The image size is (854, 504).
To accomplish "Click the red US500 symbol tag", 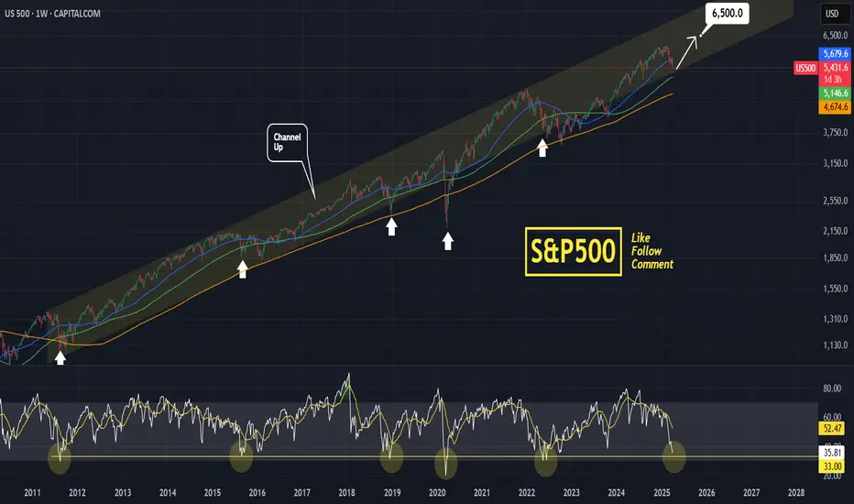I will pyautogui.click(x=805, y=68).
